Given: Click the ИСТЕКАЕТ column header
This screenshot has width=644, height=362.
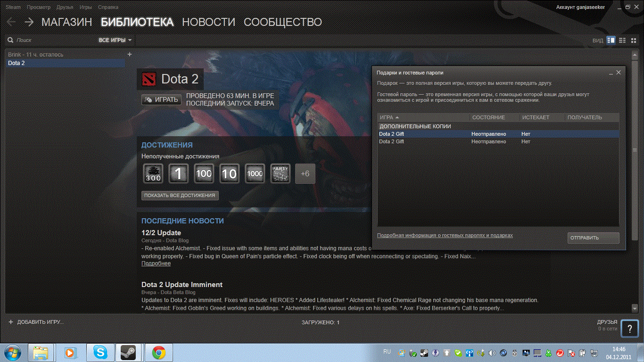Looking at the screenshot, I should point(542,117).
